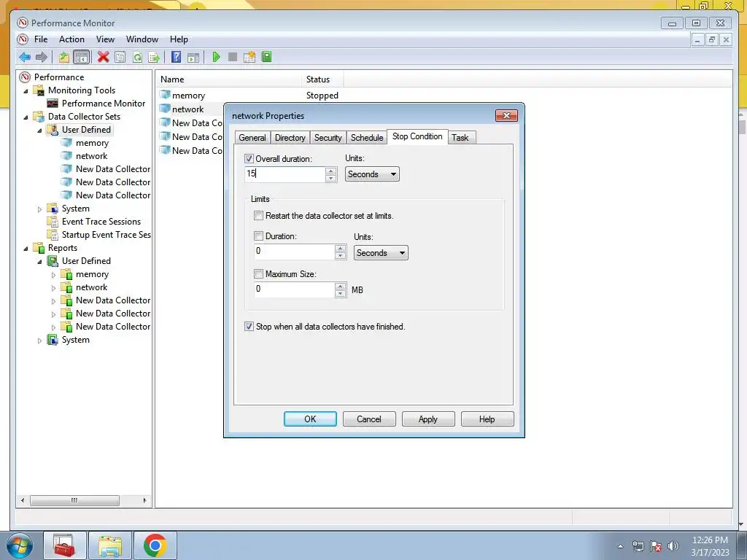
Task: Decrease Maximum Size with the down spinner
Action: pyautogui.click(x=340, y=293)
